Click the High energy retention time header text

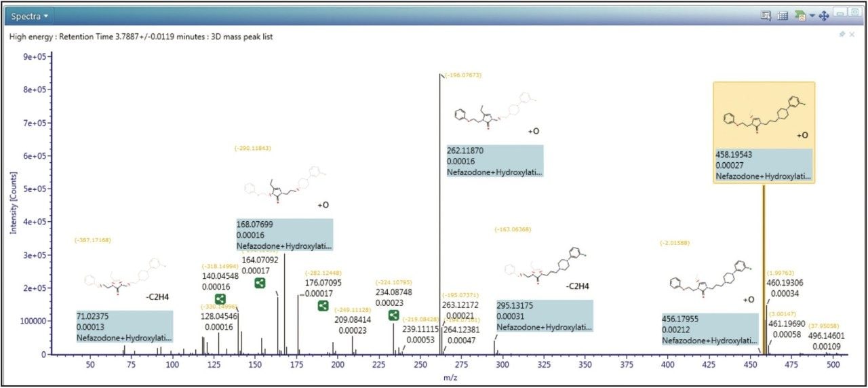click(x=141, y=36)
